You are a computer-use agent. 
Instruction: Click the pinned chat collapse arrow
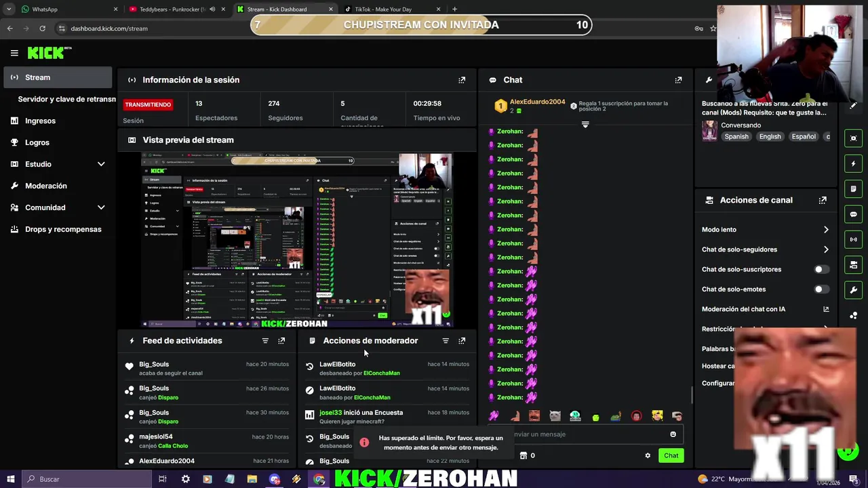click(585, 125)
